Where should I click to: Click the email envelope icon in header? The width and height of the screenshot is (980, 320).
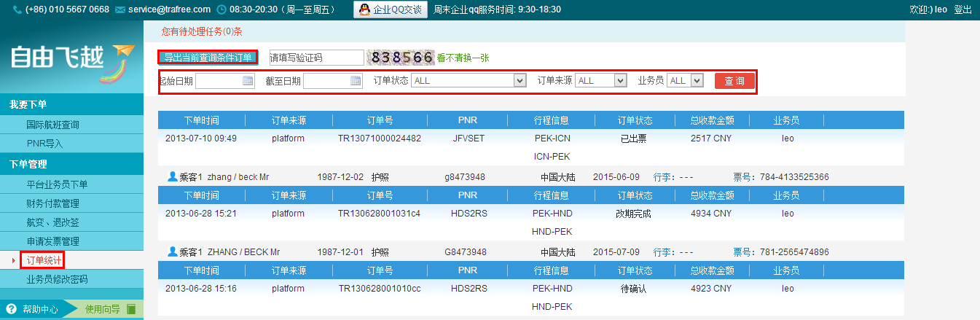coord(120,9)
